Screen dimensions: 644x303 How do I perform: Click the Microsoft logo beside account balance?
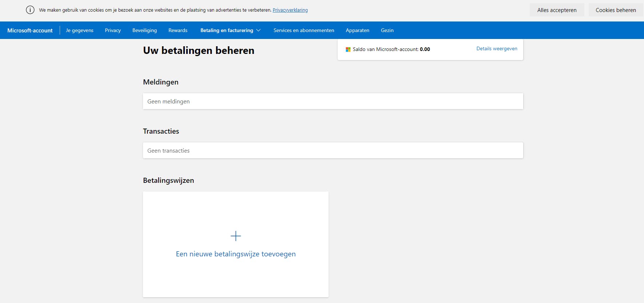(348, 50)
